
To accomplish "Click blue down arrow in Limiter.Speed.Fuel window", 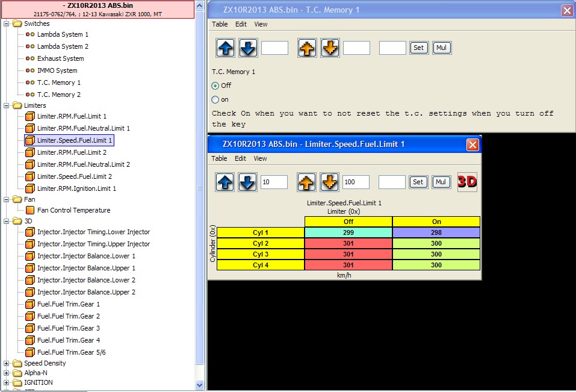I will pos(247,182).
